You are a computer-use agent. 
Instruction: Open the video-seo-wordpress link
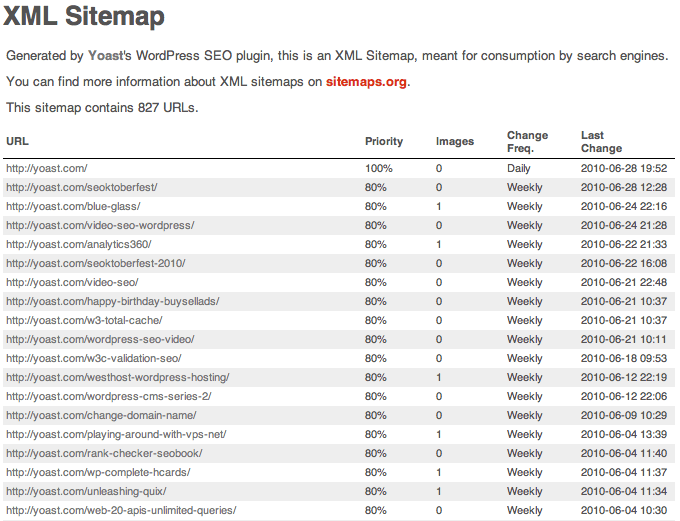[x=100, y=226]
